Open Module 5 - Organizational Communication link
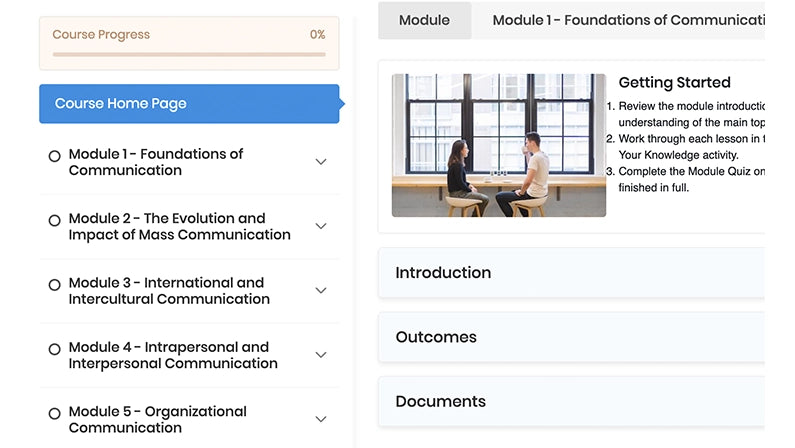The height and width of the screenshot is (448, 795). pos(158,419)
